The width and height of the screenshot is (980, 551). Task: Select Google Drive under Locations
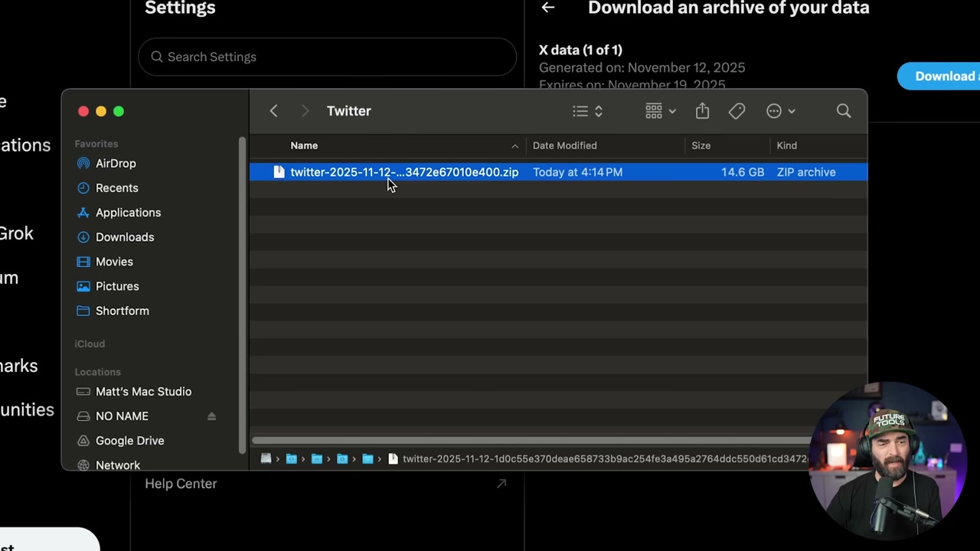(129, 440)
